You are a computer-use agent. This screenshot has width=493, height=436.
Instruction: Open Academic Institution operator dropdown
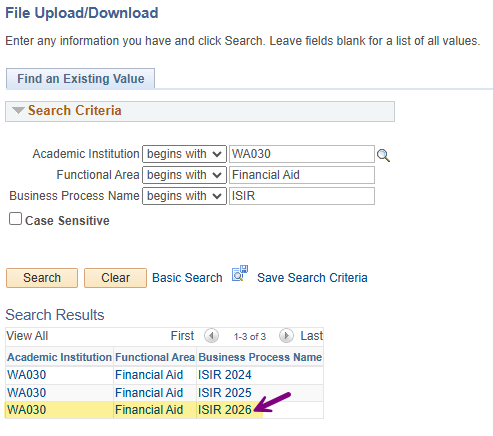(x=184, y=154)
